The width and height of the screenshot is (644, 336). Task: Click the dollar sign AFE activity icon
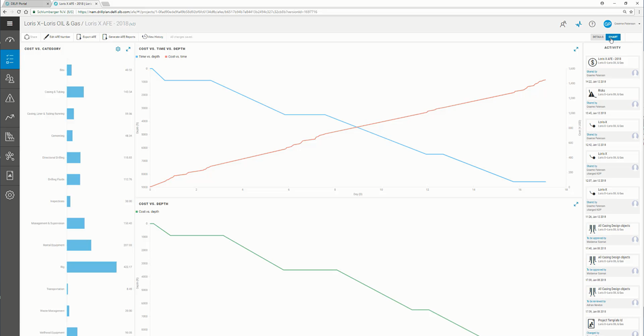click(x=591, y=62)
